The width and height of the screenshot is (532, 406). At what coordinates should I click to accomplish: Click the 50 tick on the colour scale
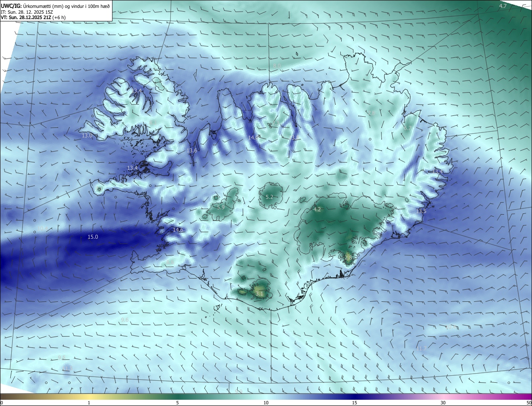point(529,403)
